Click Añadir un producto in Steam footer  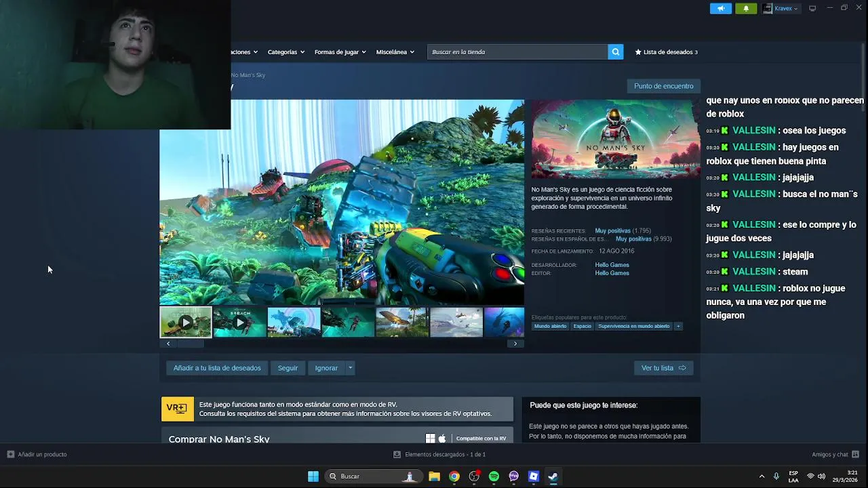click(x=37, y=454)
